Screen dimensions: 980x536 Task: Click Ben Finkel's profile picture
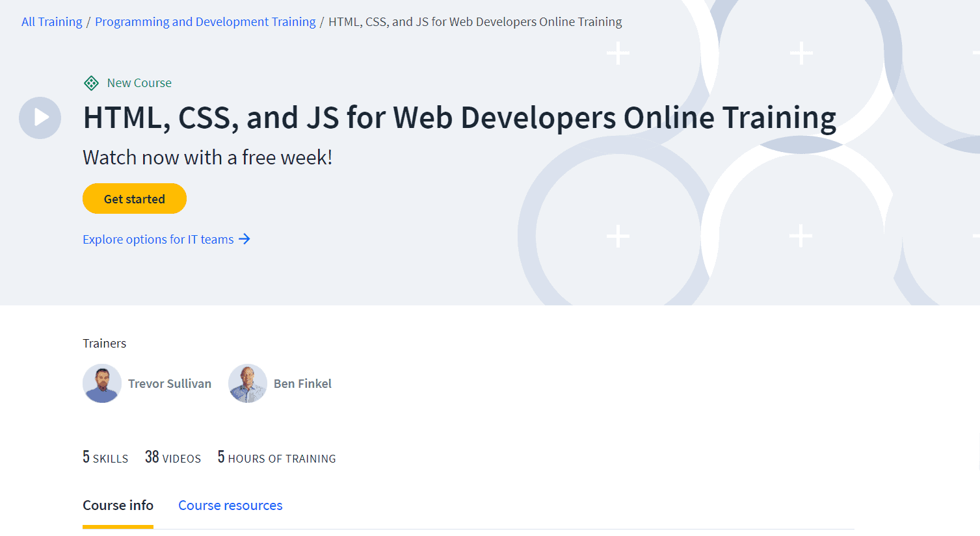pyautogui.click(x=248, y=383)
